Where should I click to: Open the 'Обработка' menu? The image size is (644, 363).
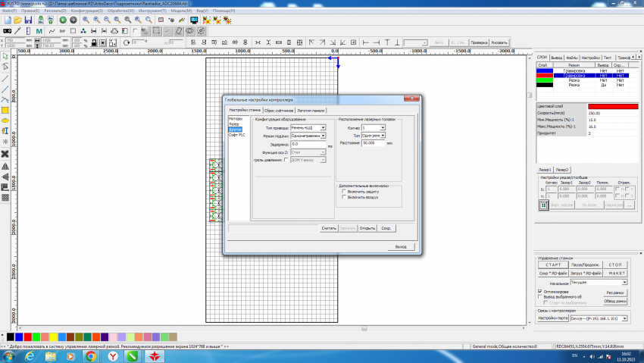[120, 11]
